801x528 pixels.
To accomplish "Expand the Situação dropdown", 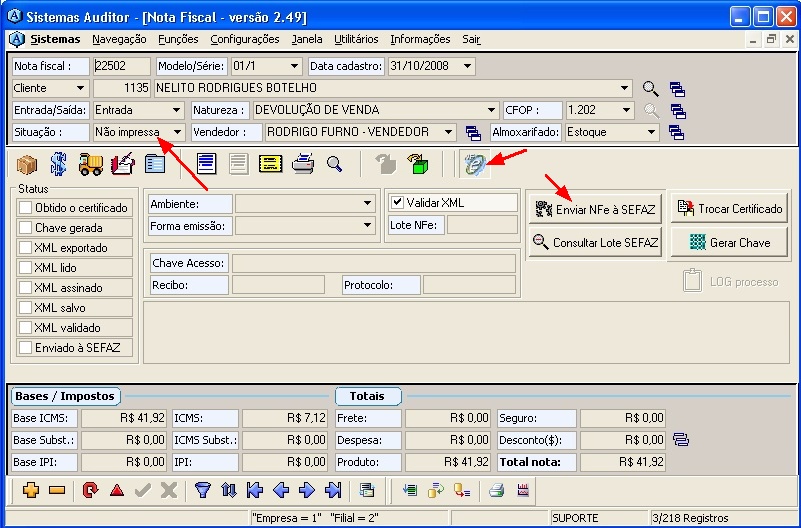I will point(177,132).
